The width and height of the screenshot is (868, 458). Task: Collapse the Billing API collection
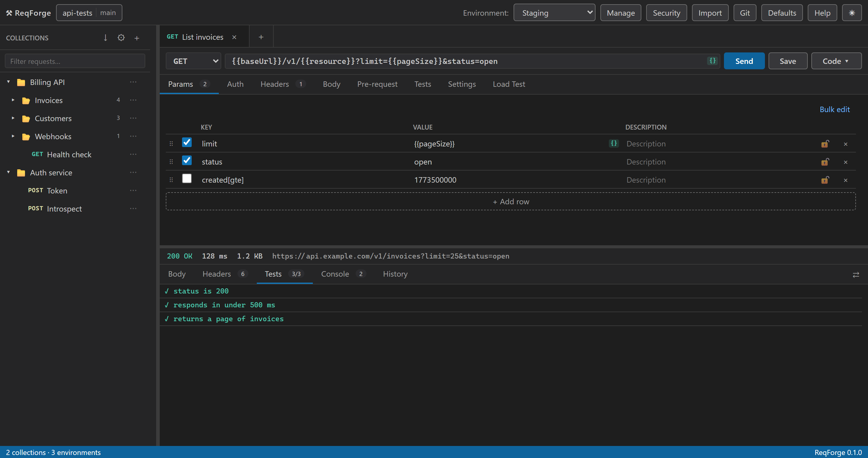coord(8,82)
